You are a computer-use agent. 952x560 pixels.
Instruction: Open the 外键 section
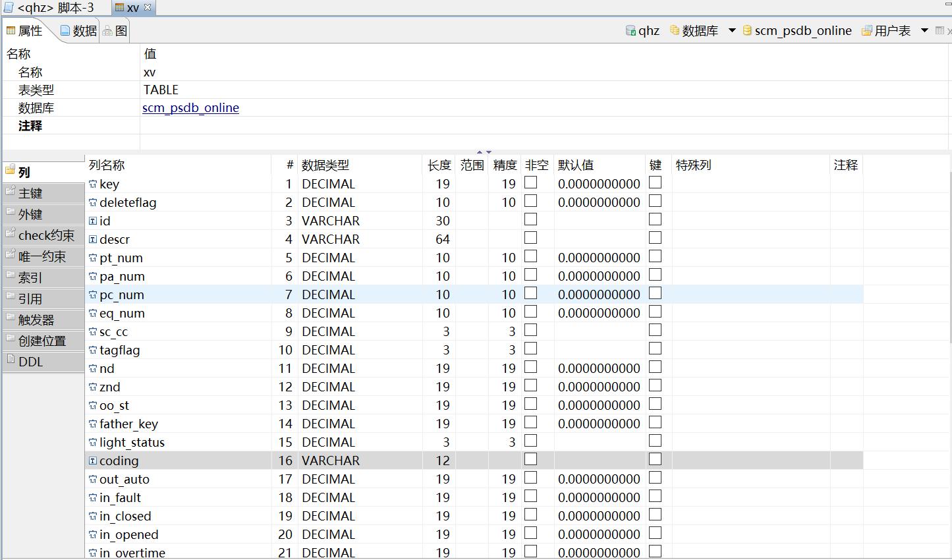coord(43,214)
